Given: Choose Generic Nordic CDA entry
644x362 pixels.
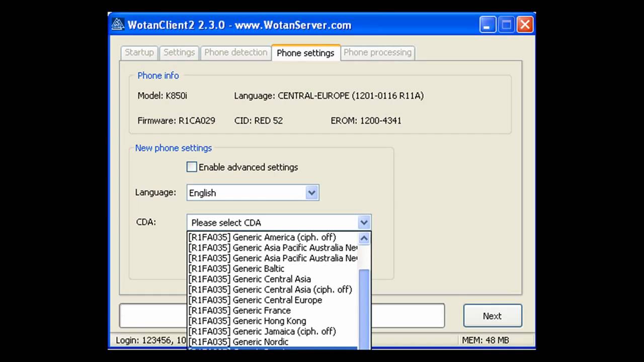Looking at the screenshot, I should point(272,342).
